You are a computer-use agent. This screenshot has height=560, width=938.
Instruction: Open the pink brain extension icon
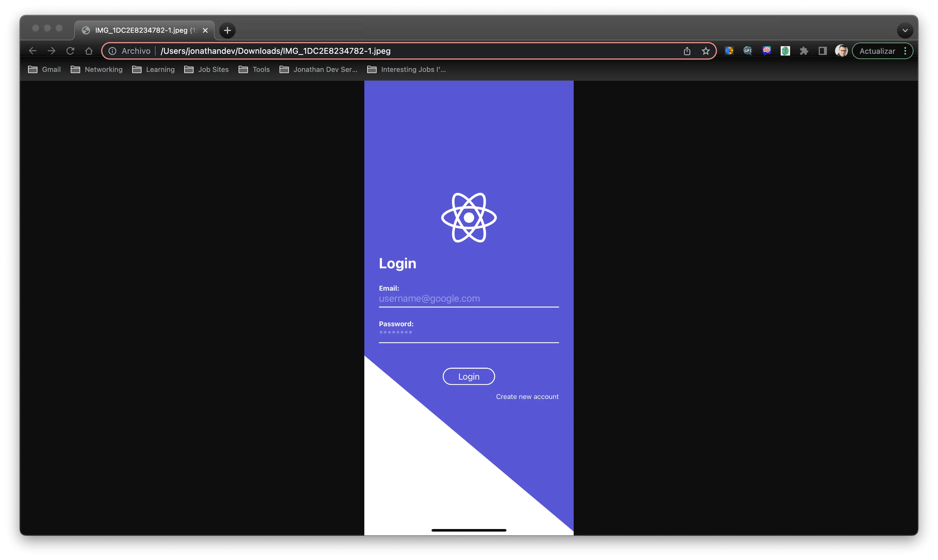click(766, 51)
